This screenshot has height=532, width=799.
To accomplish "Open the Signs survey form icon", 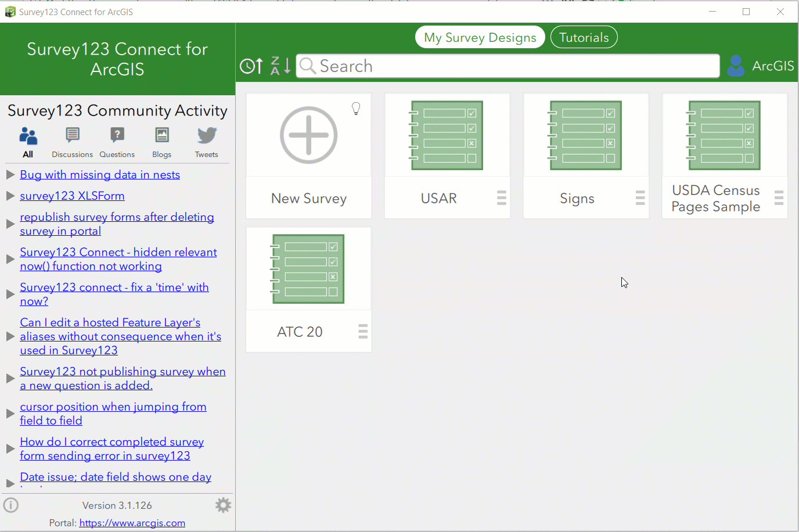I will tap(585, 135).
